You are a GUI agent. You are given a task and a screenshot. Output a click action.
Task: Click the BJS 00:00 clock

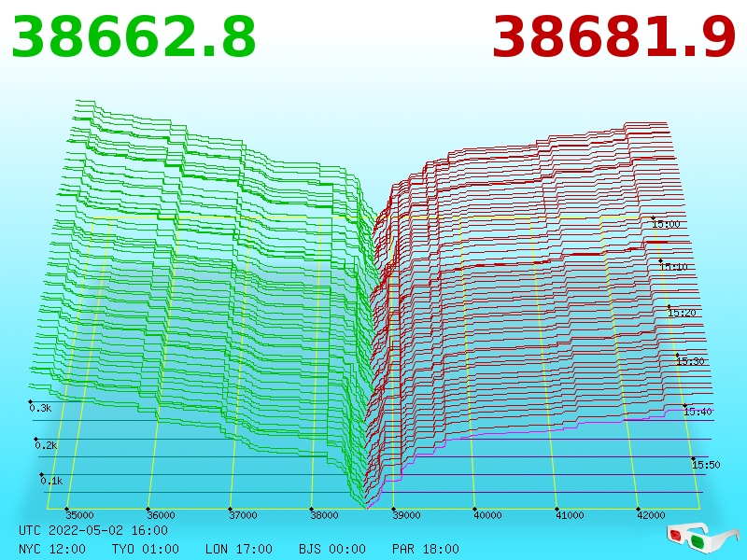[332, 549]
